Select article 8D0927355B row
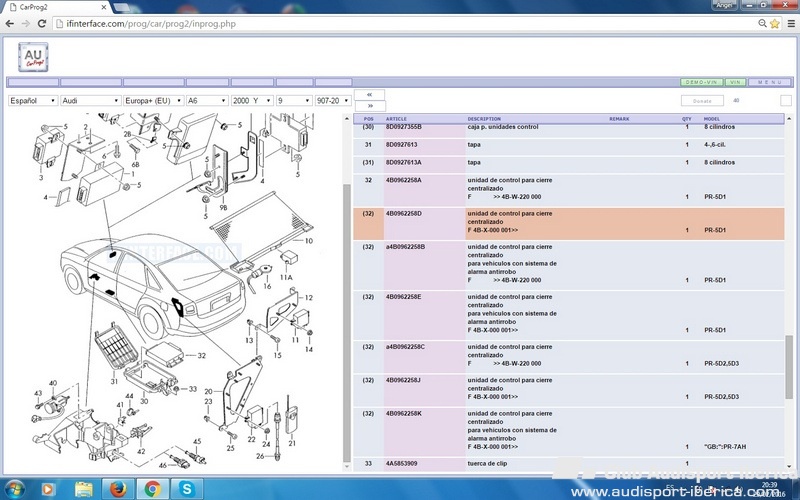The height and width of the screenshot is (500, 800). [568, 130]
